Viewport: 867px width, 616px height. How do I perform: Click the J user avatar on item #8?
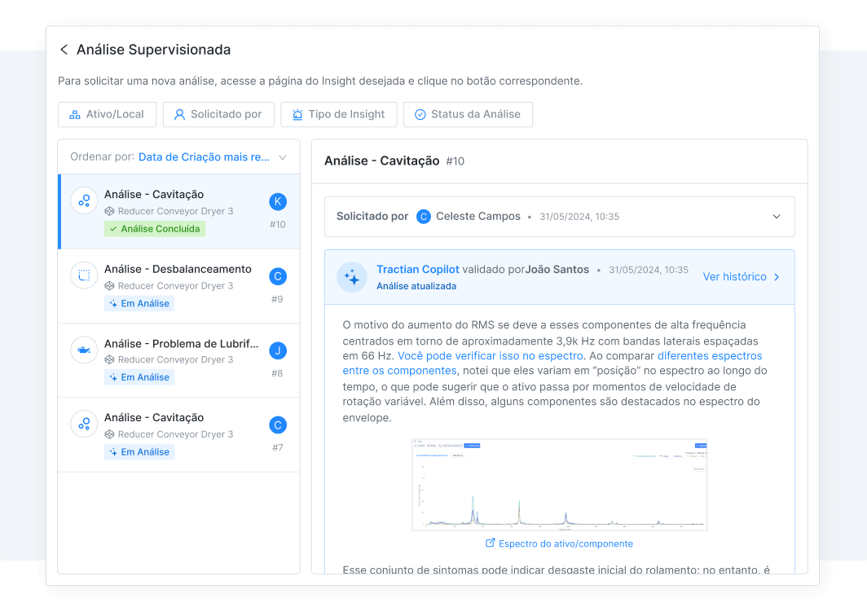click(x=278, y=351)
